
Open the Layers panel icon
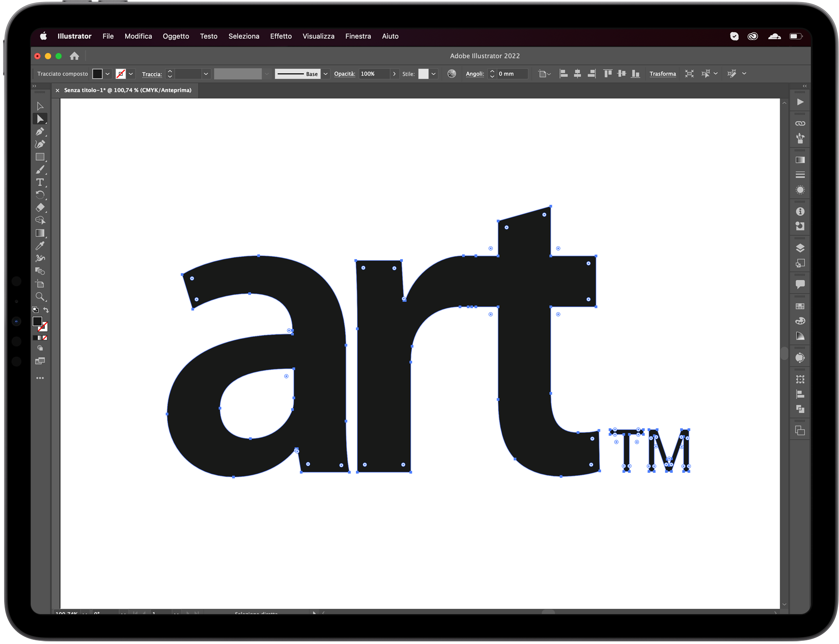coord(800,248)
